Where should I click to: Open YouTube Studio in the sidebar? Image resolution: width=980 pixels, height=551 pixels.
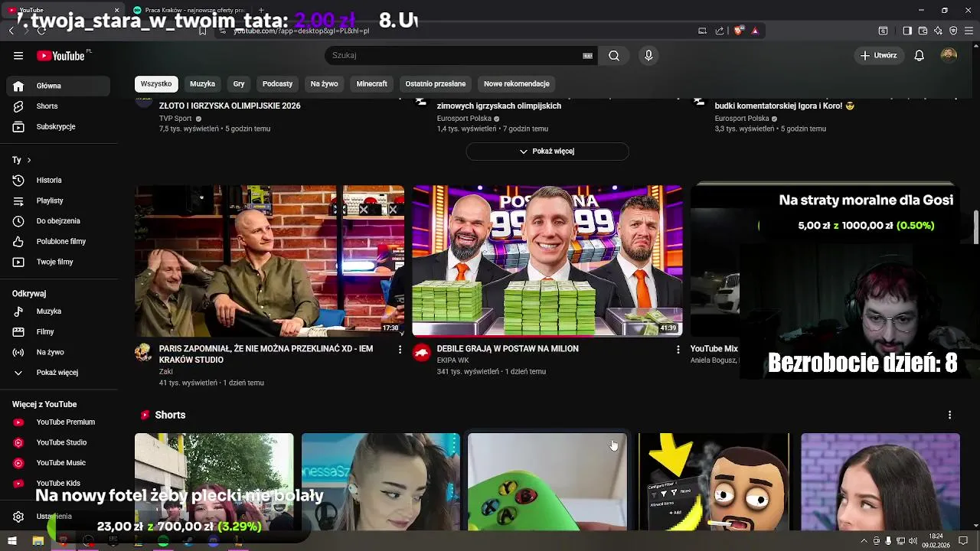[x=59, y=442]
